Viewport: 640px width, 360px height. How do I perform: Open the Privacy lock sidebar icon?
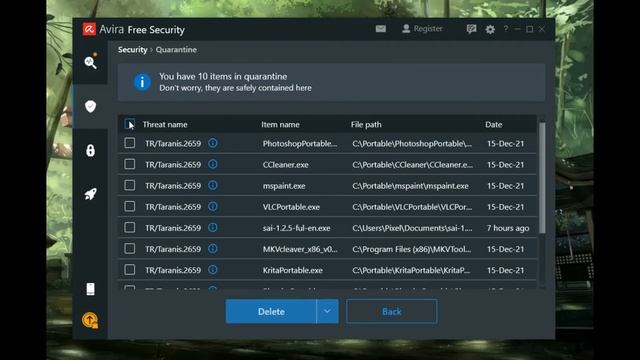90,151
